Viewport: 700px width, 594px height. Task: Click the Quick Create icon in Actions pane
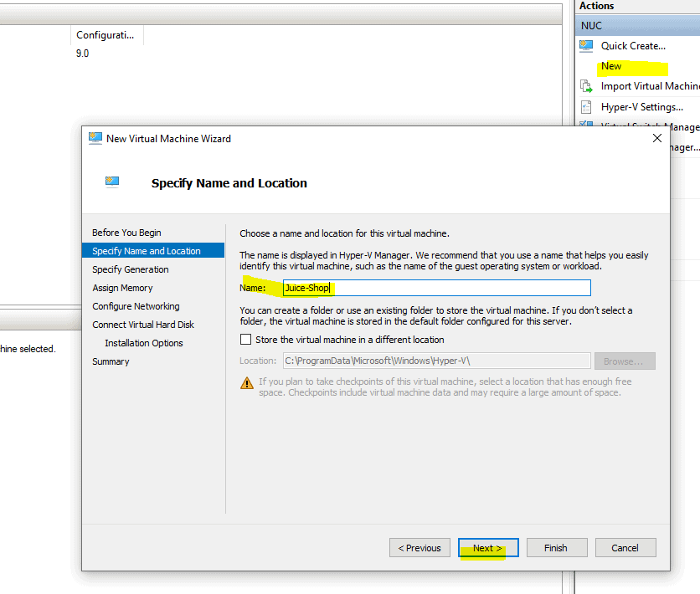tap(586, 46)
